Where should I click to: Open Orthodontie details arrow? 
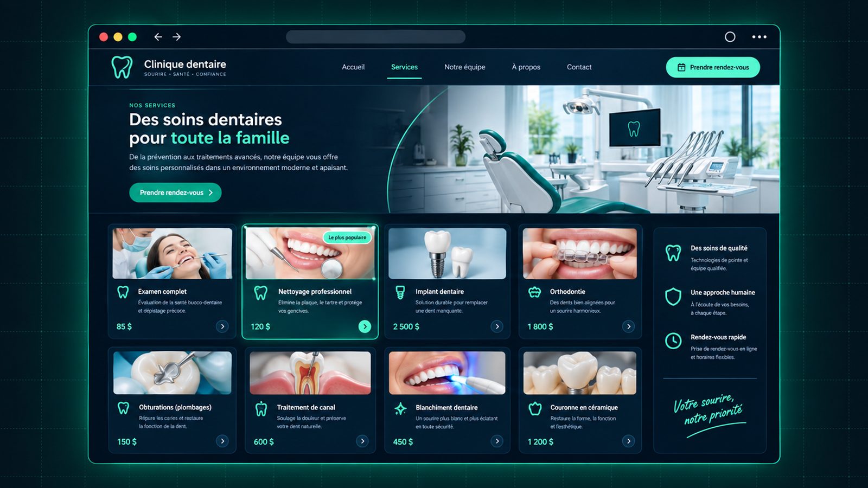pyautogui.click(x=629, y=326)
